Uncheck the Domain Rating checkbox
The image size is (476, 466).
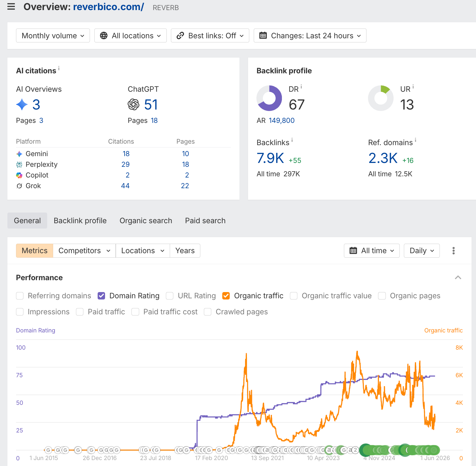coord(101,296)
